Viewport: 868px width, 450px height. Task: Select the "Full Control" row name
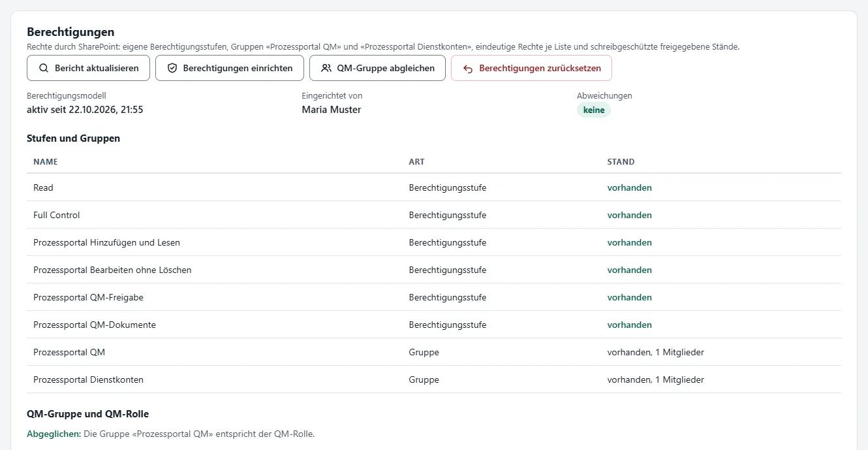click(57, 215)
